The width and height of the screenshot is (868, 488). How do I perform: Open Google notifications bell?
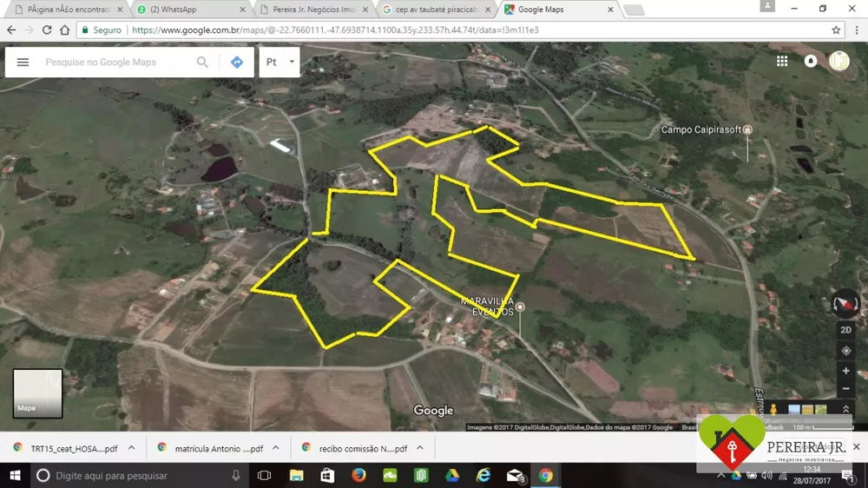pos(811,61)
